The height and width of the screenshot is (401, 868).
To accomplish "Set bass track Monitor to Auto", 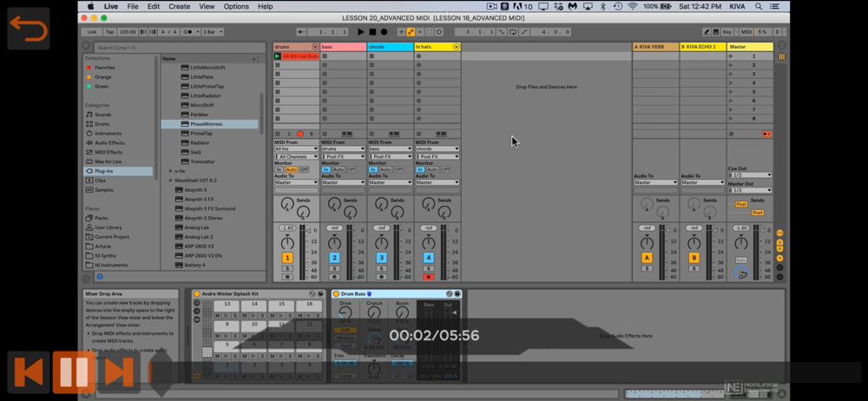I will pyautogui.click(x=339, y=169).
